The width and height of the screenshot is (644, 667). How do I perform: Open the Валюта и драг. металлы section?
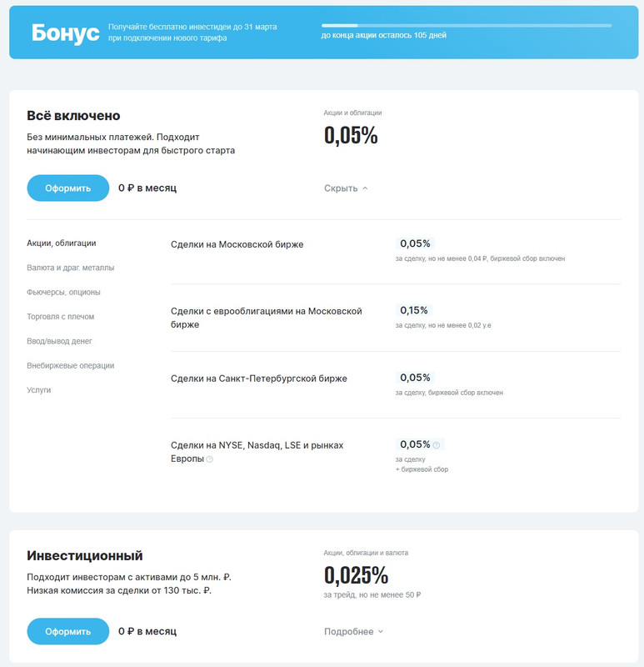point(71,268)
